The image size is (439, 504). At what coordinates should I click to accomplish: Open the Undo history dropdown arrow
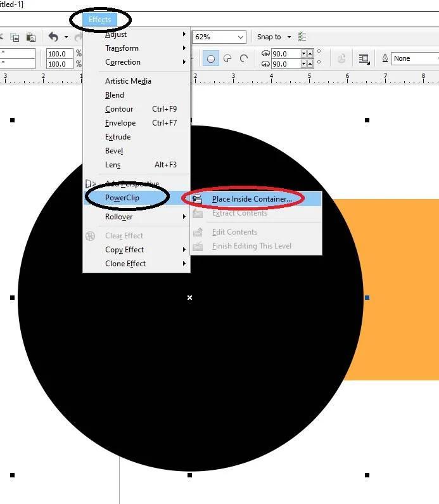pos(66,37)
